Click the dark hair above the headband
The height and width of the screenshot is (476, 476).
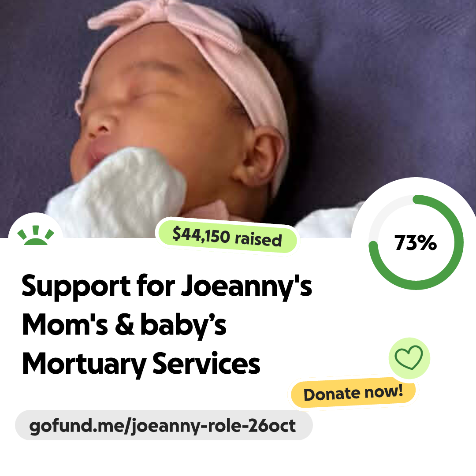264,37
